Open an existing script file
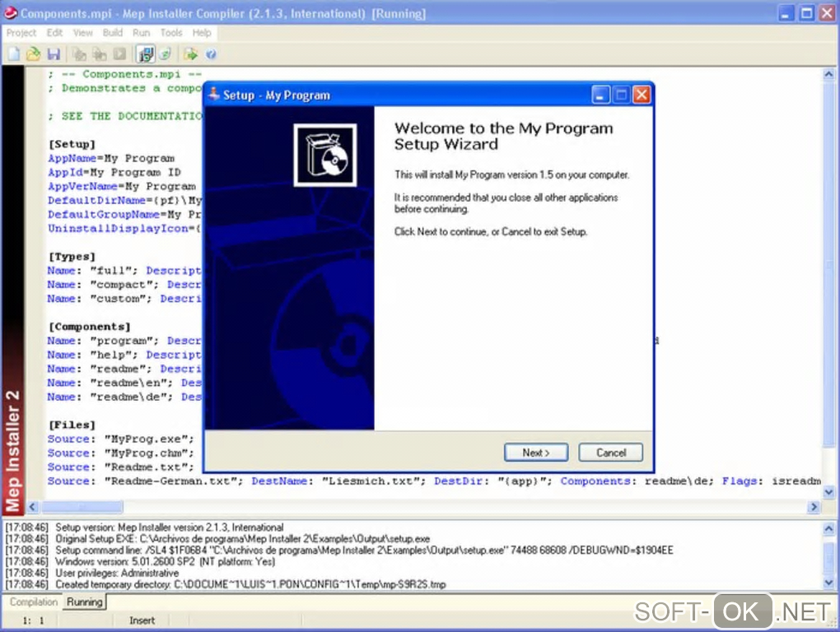 tap(33, 54)
